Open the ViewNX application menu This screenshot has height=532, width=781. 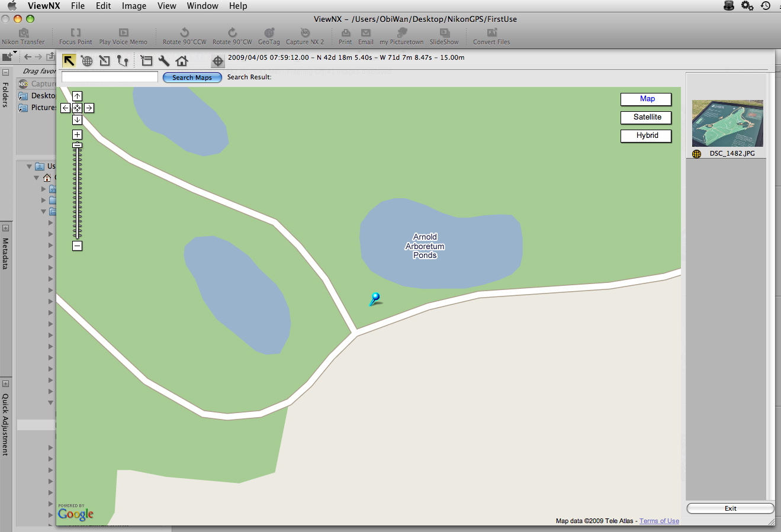pyautogui.click(x=44, y=6)
